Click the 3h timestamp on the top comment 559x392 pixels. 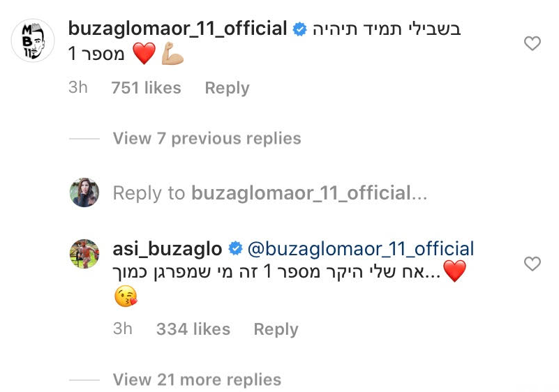click(78, 88)
